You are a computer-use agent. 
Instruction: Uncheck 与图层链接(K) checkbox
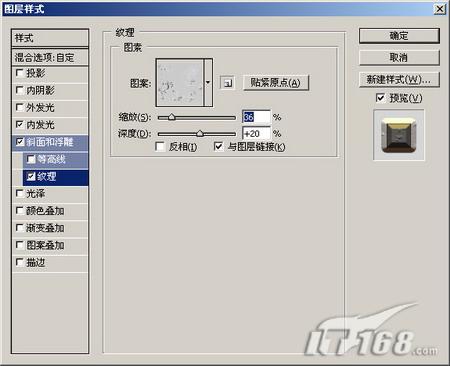218,147
